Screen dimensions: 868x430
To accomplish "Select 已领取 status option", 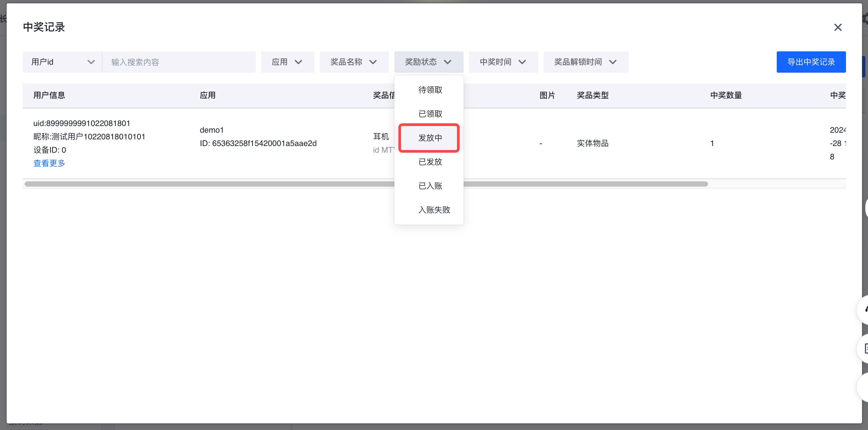I will point(429,114).
